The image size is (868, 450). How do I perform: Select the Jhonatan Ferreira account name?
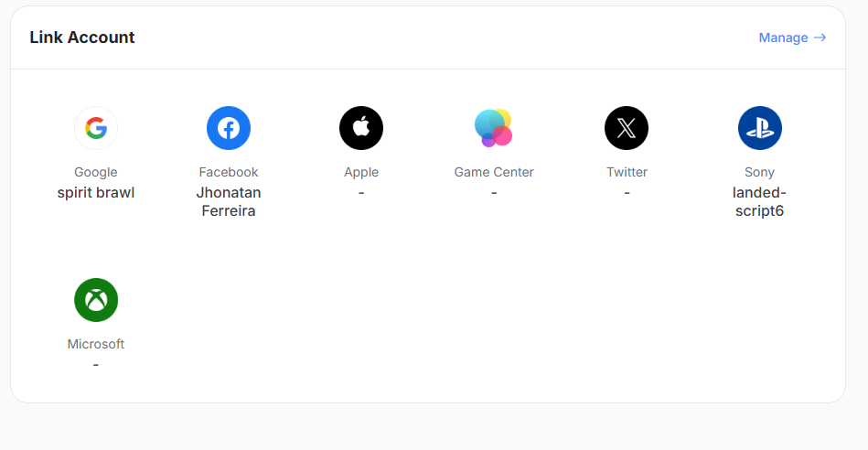(x=229, y=201)
